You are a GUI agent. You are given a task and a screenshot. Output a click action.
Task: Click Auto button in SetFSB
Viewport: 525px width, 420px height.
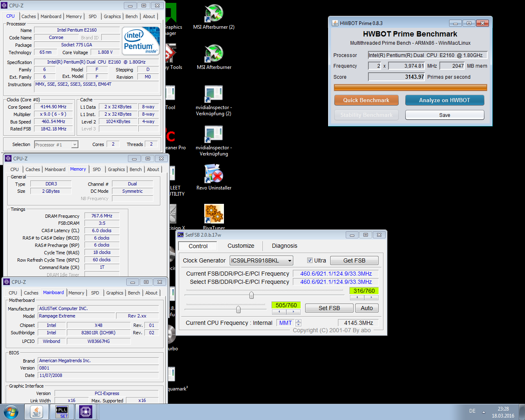(367, 308)
